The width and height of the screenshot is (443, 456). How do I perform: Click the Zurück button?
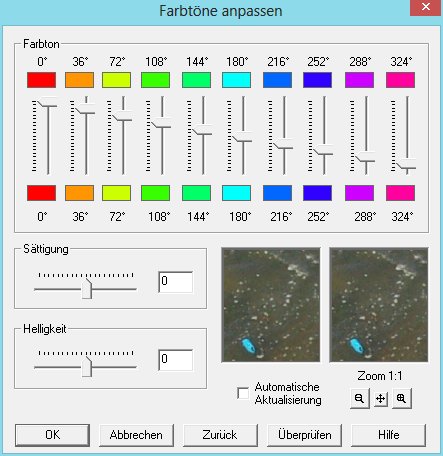click(x=220, y=435)
